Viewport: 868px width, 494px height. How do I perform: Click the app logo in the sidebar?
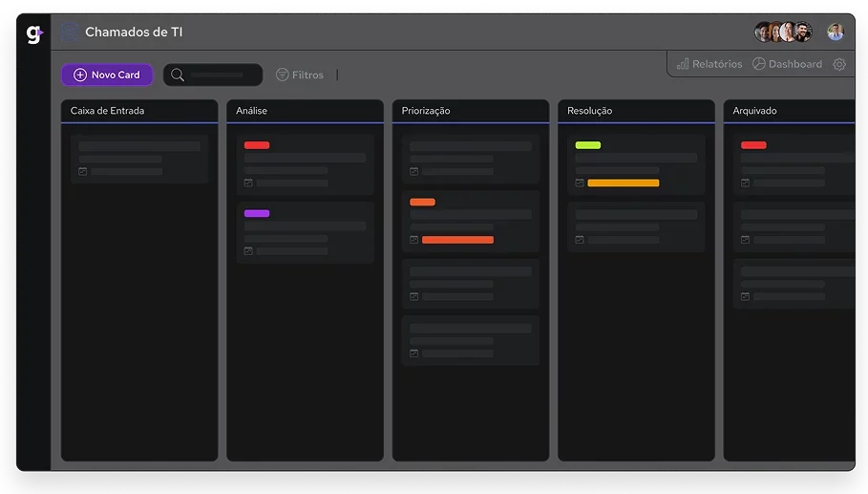click(34, 34)
